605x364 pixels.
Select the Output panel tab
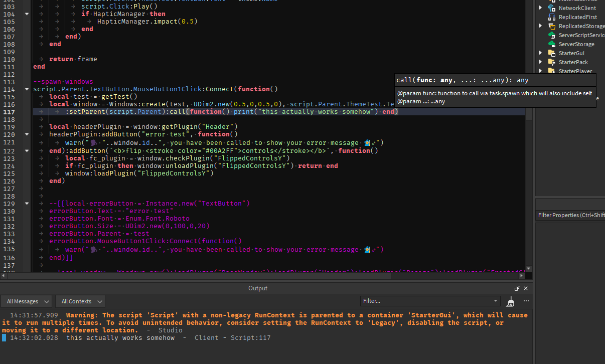coord(258,288)
